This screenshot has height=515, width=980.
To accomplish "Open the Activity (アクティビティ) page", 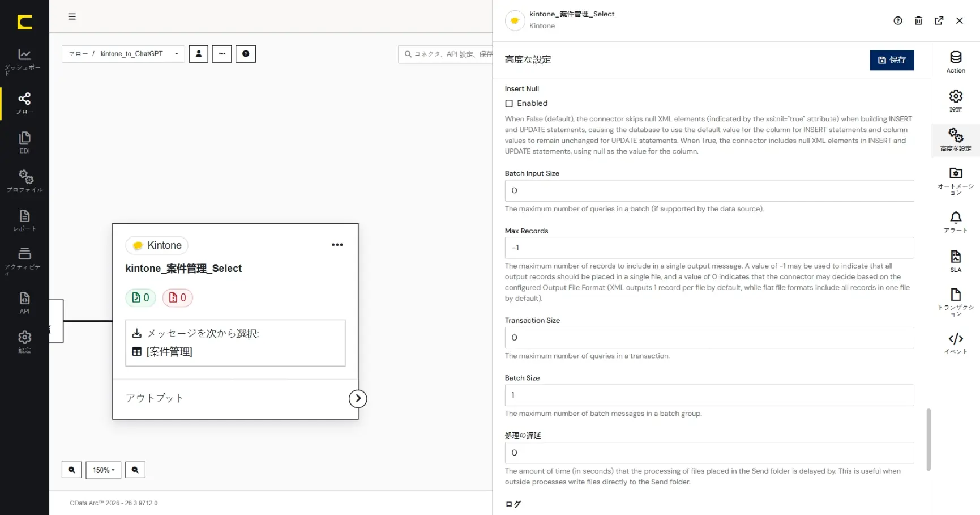I will pos(24,261).
